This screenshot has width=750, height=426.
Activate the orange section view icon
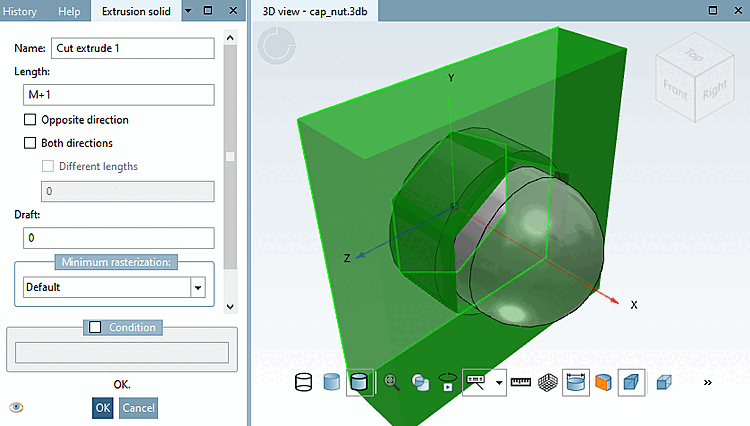coord(604,382)
